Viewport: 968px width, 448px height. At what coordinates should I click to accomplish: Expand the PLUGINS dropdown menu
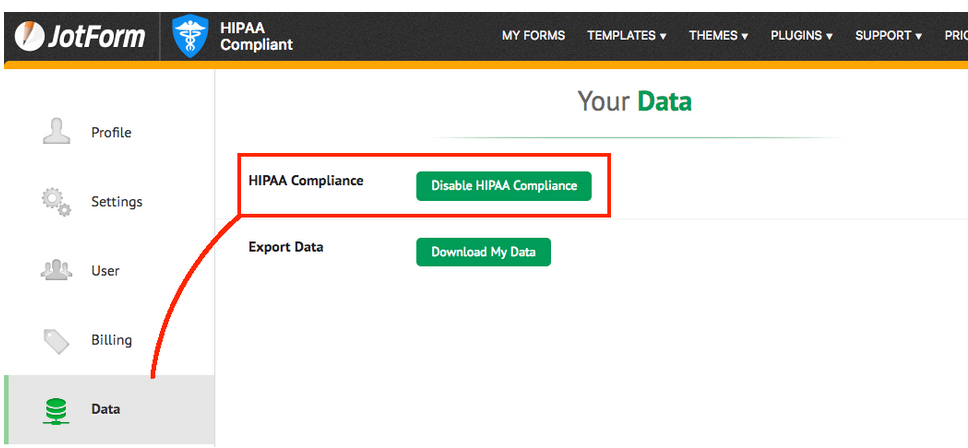801,36
